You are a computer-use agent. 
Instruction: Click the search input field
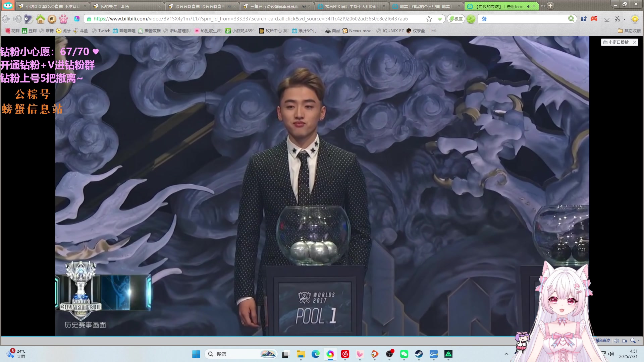point(527,19)
